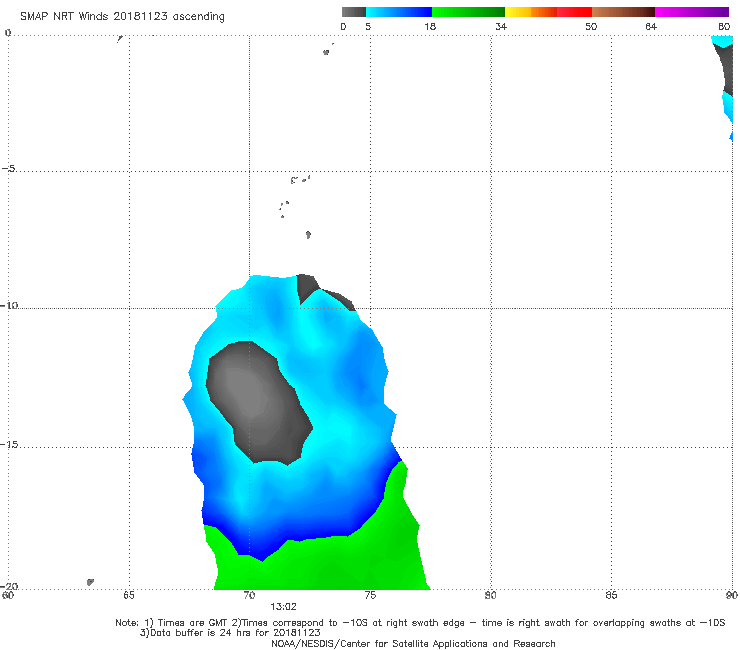740x650 pixels.
Task: Click the cyan-blue 5-18 color bar segment
Action: 399,12
